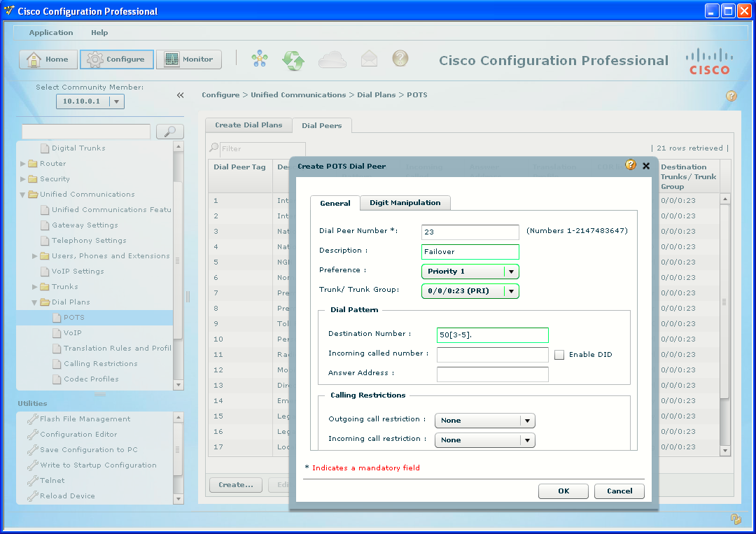
Task: Click the Answer Address field
Action: click(x=492, y=374)
